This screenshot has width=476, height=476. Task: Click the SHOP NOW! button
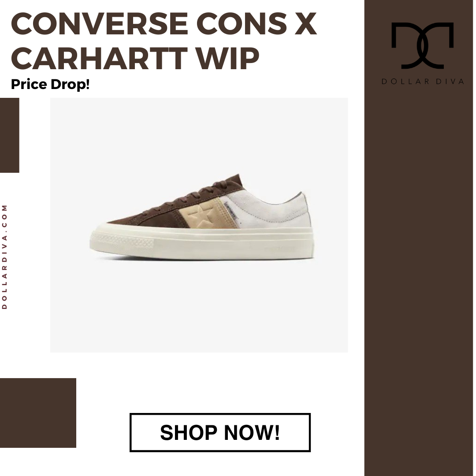[x=220, y=432]
